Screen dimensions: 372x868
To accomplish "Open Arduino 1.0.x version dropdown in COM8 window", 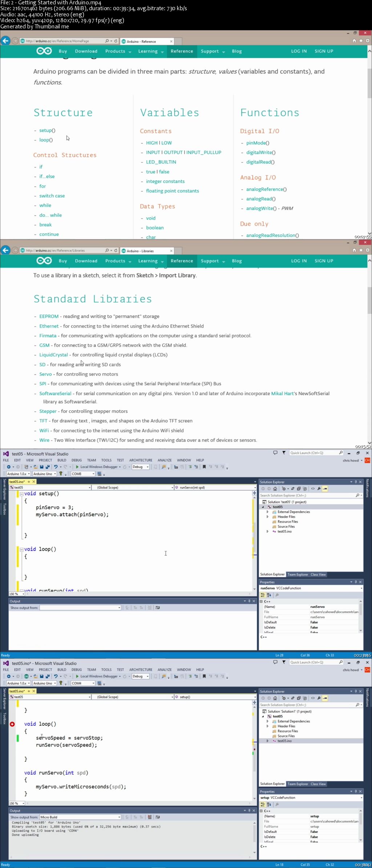I will [x=19, y=474].
